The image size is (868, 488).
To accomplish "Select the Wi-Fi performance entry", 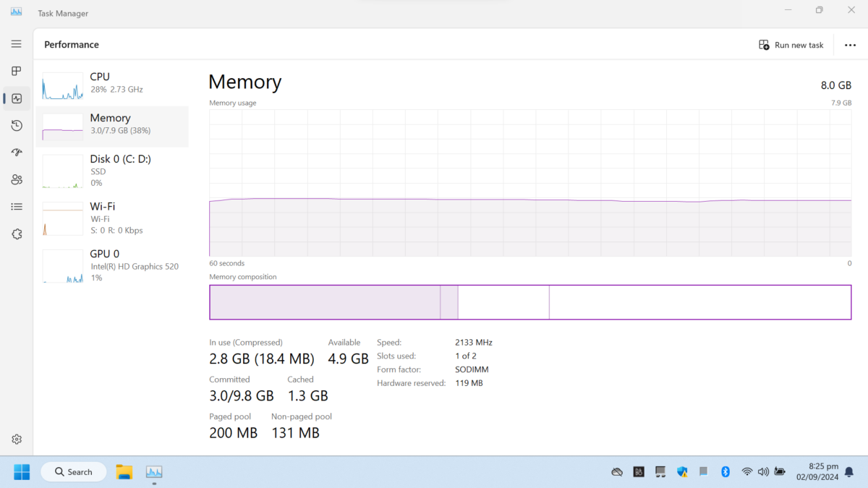I will coord(112,218).
